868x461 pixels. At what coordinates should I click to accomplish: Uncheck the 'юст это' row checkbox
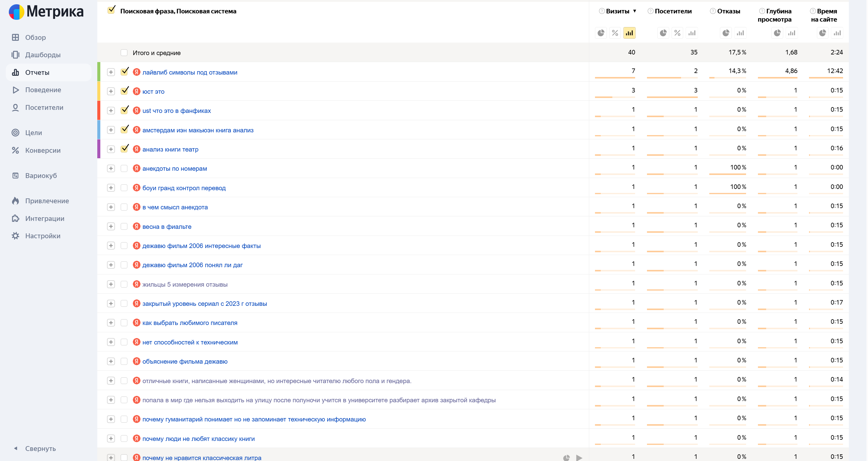tap(124, 91)
